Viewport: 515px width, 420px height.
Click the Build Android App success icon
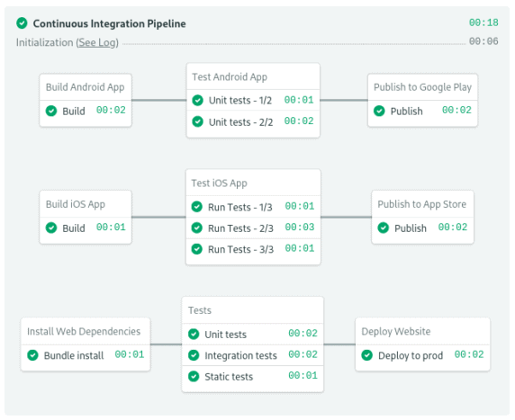[x=51, y=111]
